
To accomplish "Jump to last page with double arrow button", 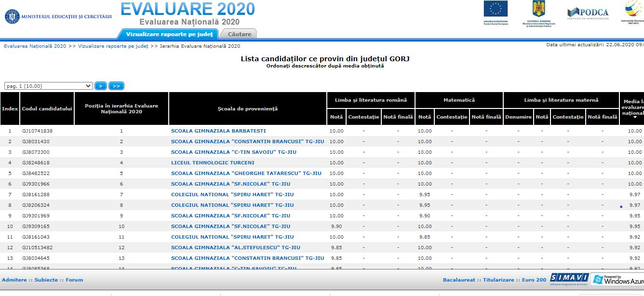I will click(x=116, y=86).
